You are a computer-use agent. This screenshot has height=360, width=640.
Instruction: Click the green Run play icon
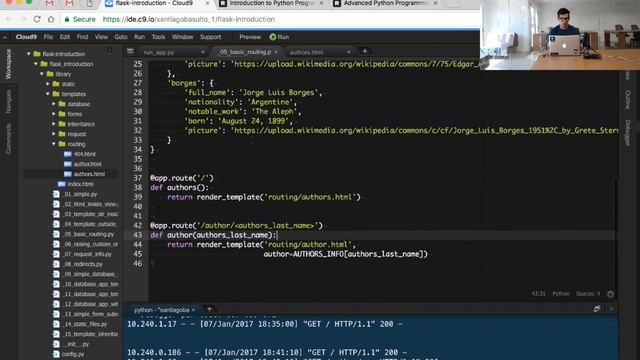tap(273, 37)
